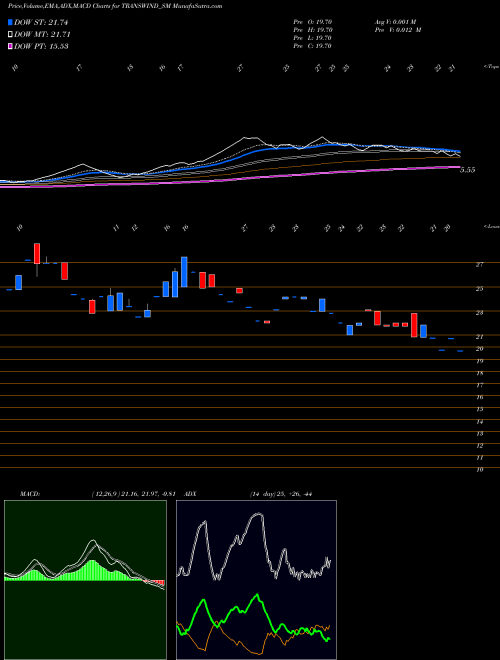The image size is (500, 660).
Task: Click the 23 price axis label
Action: 479,313
